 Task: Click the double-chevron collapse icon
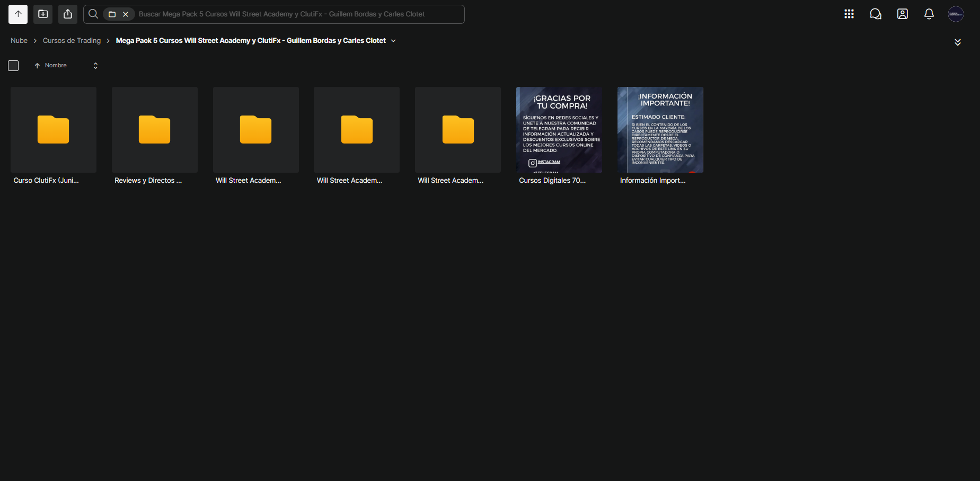pyautogui.click(x=958, y=42)
